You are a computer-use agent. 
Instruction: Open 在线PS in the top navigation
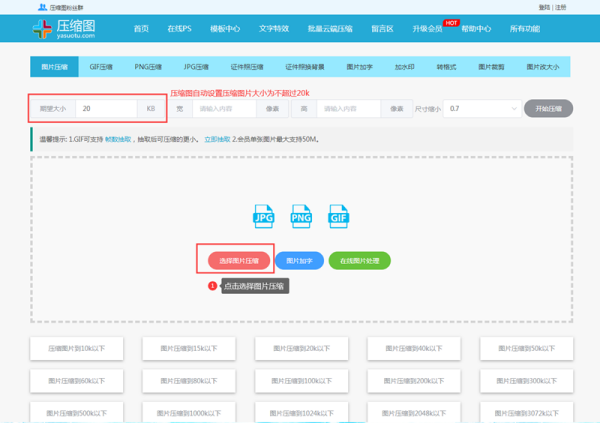179,29
